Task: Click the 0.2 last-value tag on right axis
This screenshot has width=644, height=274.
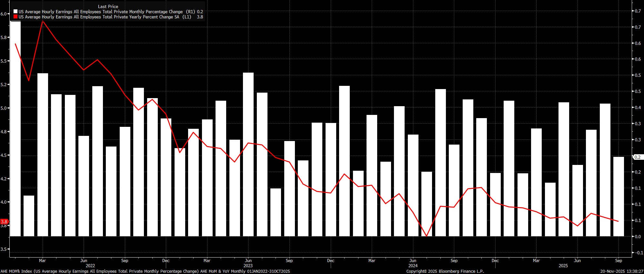Action: coord(638,157)
